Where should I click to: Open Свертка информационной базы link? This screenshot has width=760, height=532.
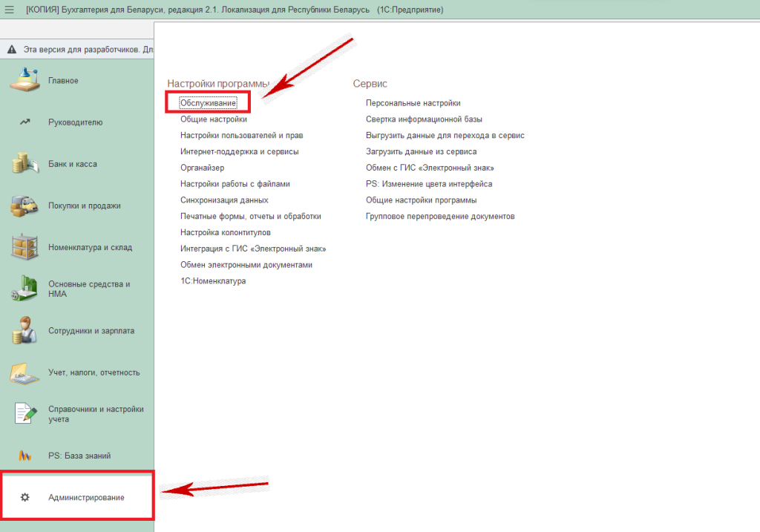pos(424,119)
